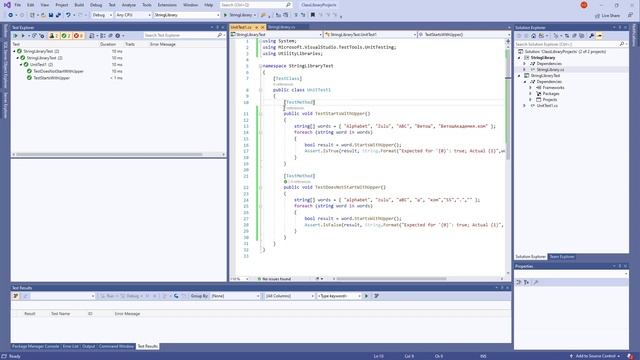Switch to the StringLibrary.cs editor tab

coord(282,27)
